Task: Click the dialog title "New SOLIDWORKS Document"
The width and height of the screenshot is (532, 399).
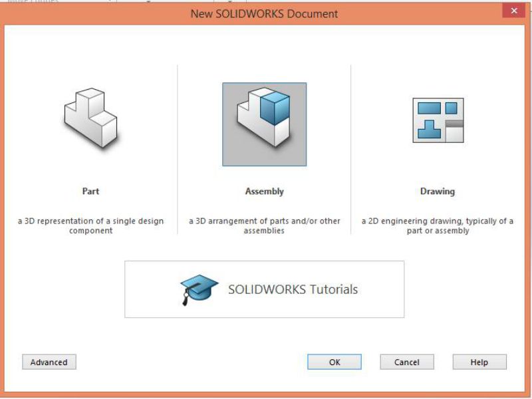Action: point(264,14)
